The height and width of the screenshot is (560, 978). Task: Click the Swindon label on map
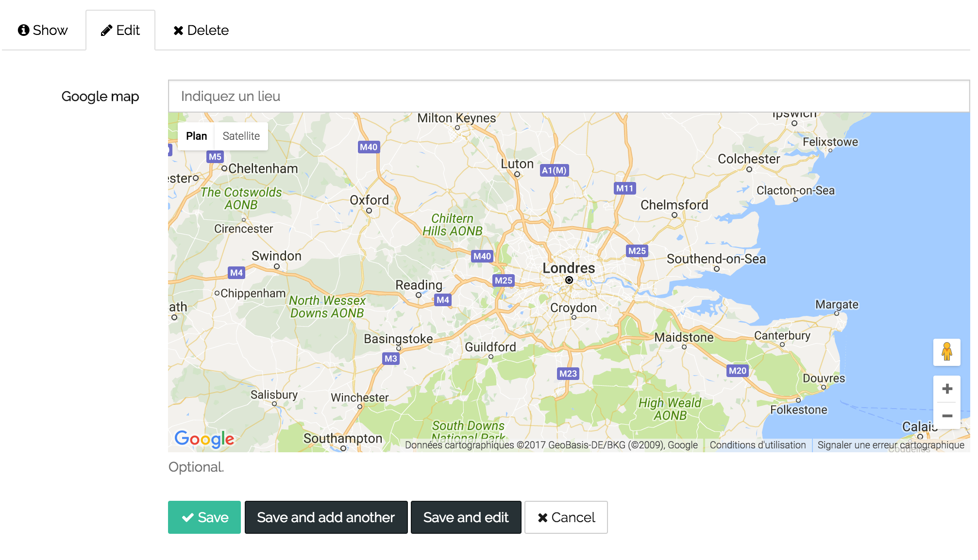tap(276, 256)
